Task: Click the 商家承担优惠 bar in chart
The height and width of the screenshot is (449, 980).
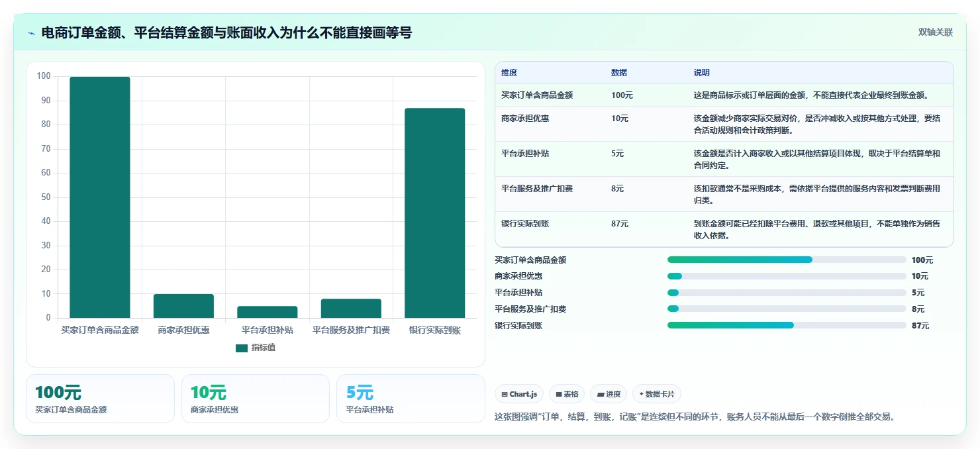Action: pyautogui.click(x=183, y=306)
